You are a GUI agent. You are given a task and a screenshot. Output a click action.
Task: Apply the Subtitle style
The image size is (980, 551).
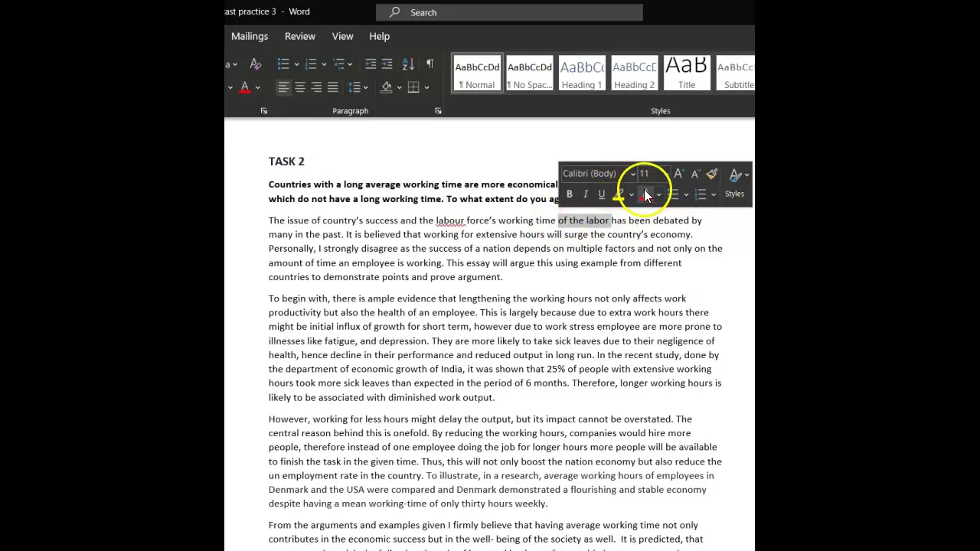[x=737, y=73]
